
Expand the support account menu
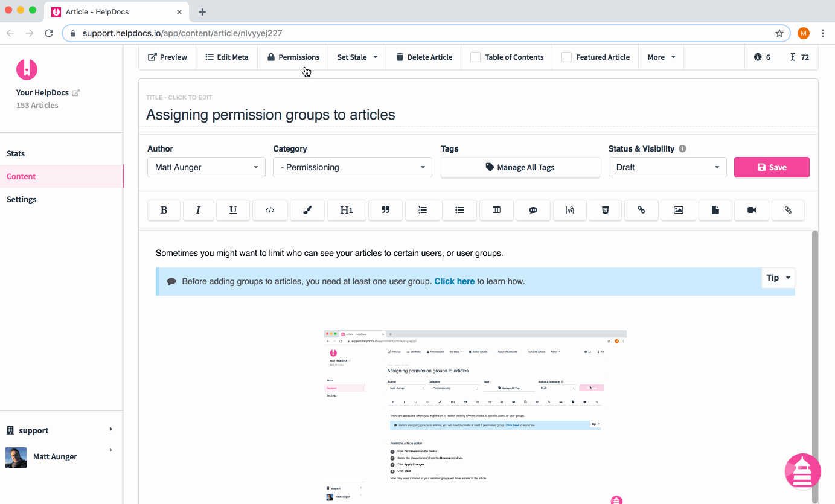pyautogui.click(x=60, y=430)
